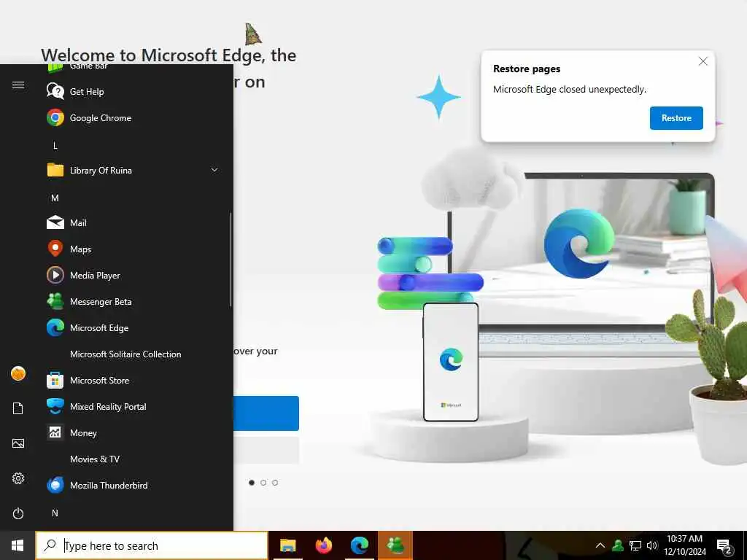Open the notification action center icon
The width and height of the screenshot is (747, 560).
[x=724, y=545]
